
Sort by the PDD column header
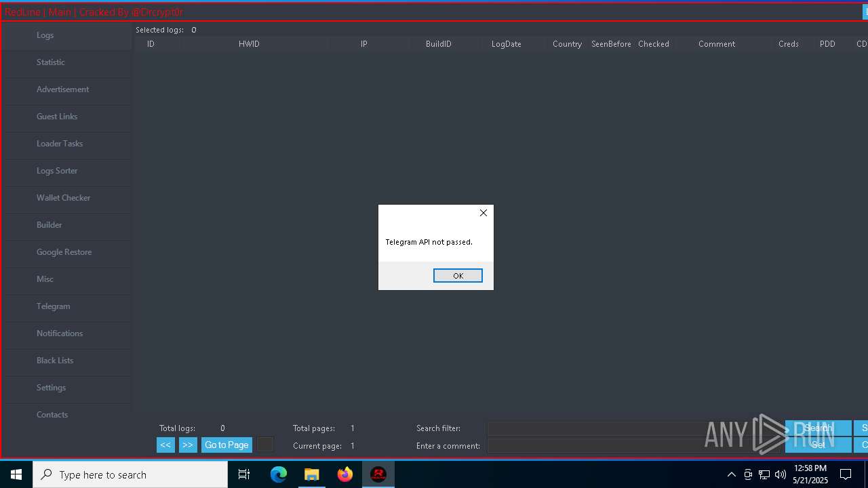(827, 44)
